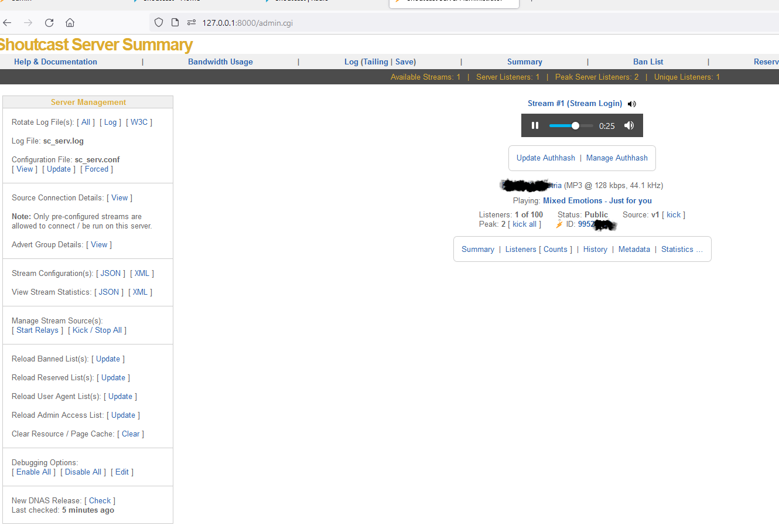Open Bandwidth Usage page

(x=220, y=62)
